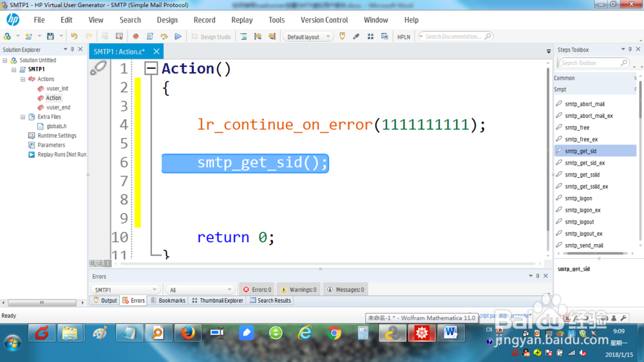Open the File menu
The width and height of the screenshot is (644, 362).
[39, 20]
